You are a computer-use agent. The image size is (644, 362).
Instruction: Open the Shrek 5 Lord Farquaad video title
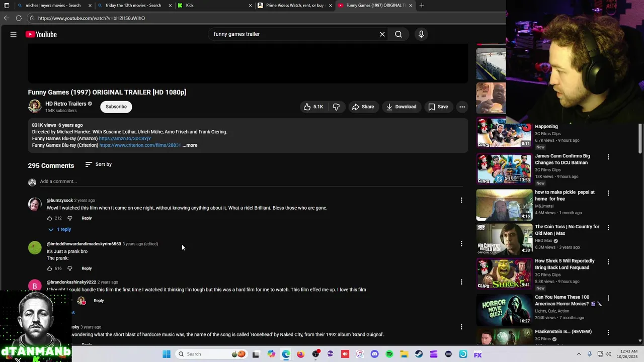tap(565, 264)
